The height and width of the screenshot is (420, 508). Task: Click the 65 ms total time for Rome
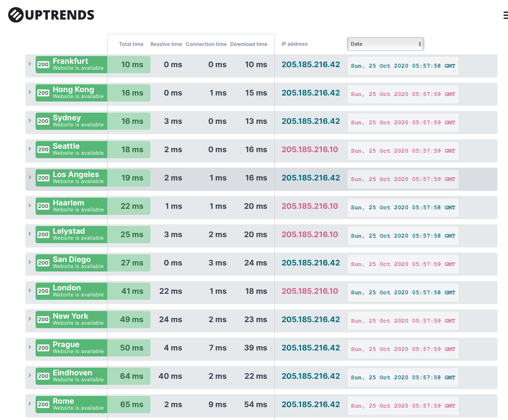(x=132, y=404)
